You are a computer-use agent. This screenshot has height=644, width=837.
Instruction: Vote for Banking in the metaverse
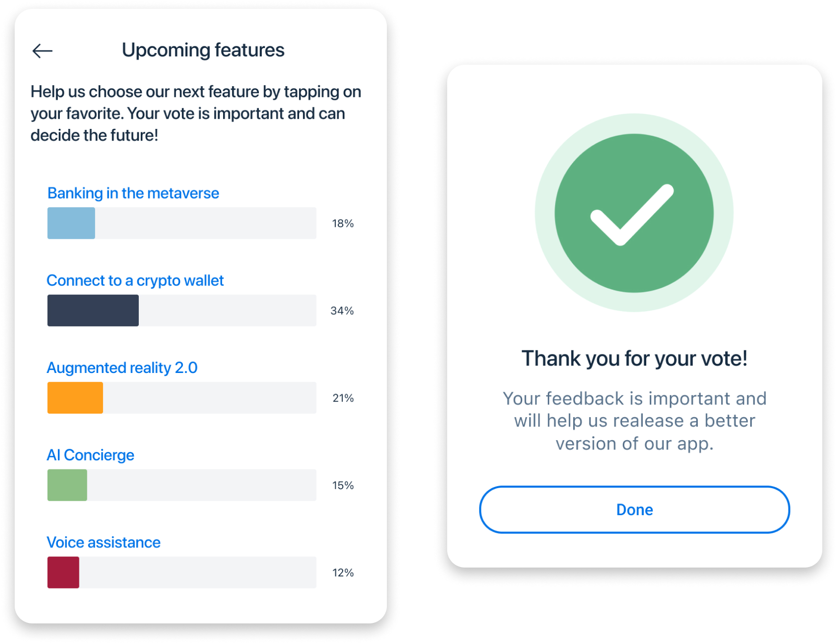click(x=133, y=193)
